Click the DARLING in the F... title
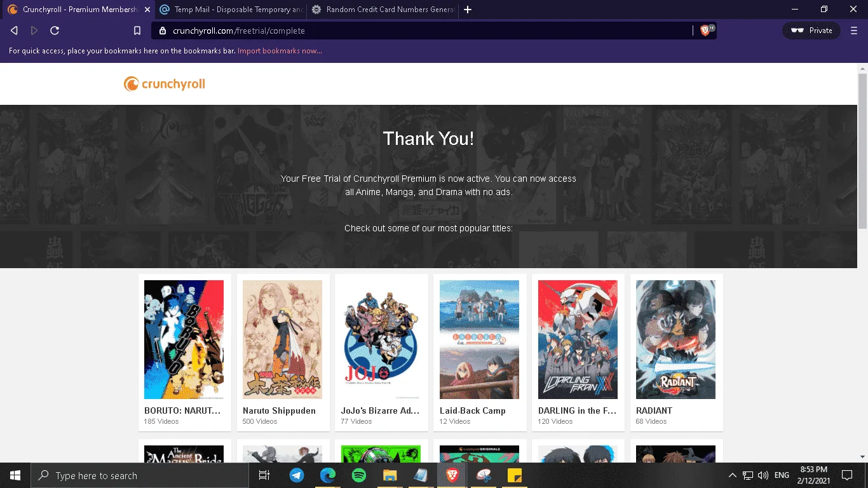Viewport: 868px width, 488px height. click(x=578, y=410)
